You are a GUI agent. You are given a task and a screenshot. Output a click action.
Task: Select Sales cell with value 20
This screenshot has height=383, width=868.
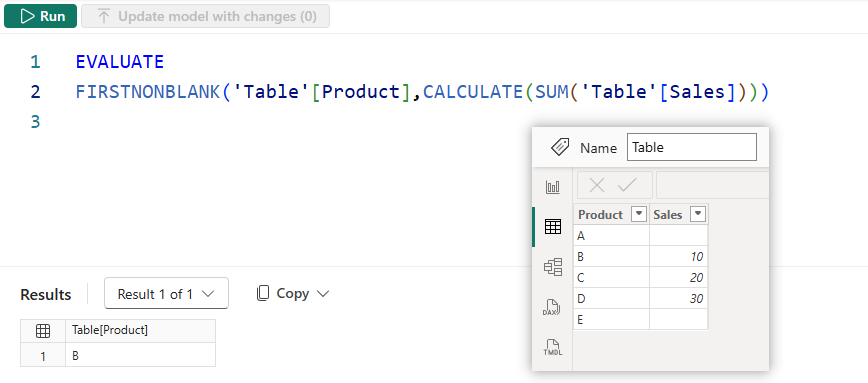point(679,277)
